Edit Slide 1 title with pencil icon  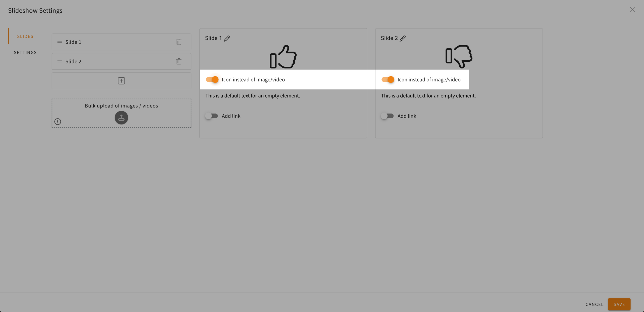pyautogui.click(x=227, y=38)
